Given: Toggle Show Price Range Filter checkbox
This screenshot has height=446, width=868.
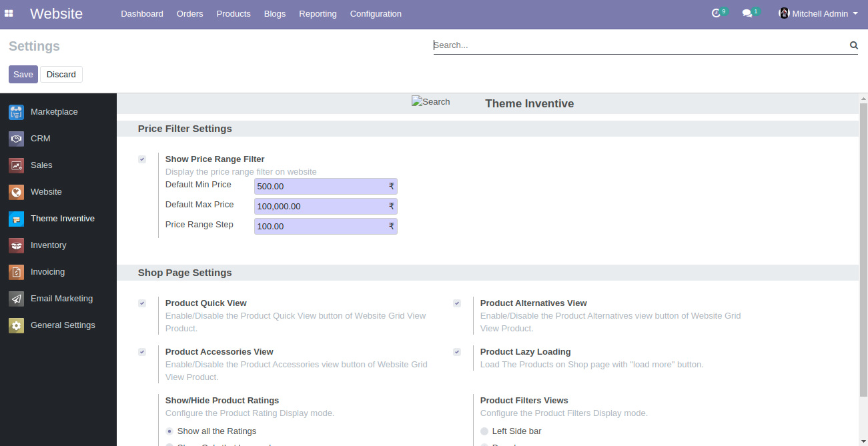Looking at the screenshot, I should [x=142, y=159].
